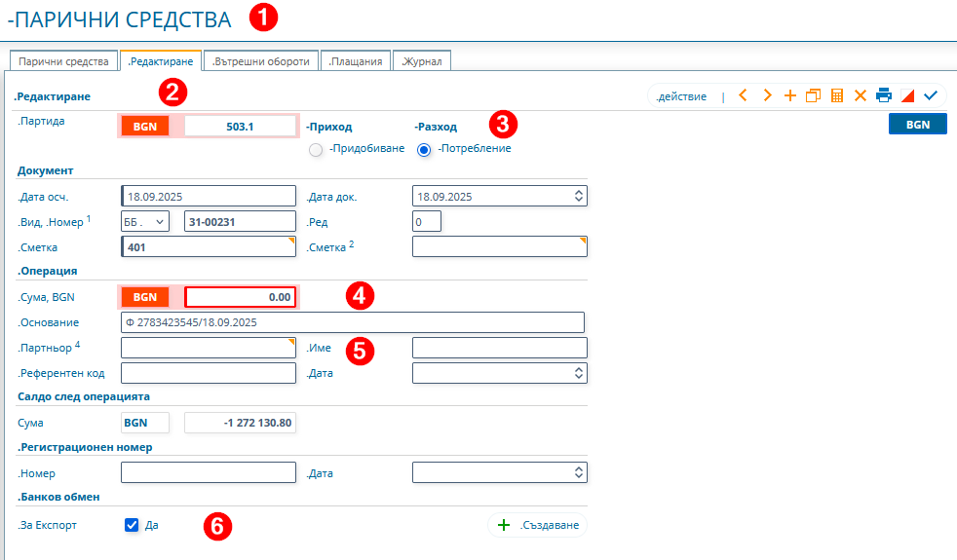
Task: Click the orange X delete icon
Action: (860, 95)
